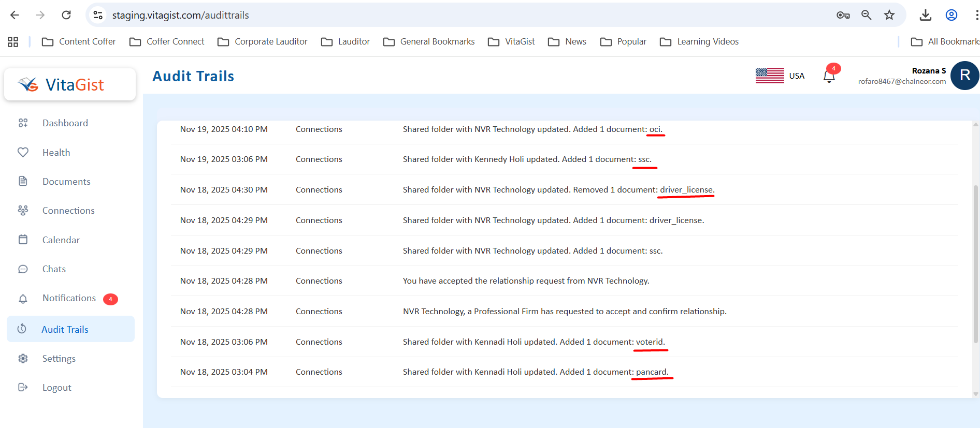Click the Logout arrow icon
Image resolution: width=980 pixels, height=428 pixels.
click(x=23, y=387)
